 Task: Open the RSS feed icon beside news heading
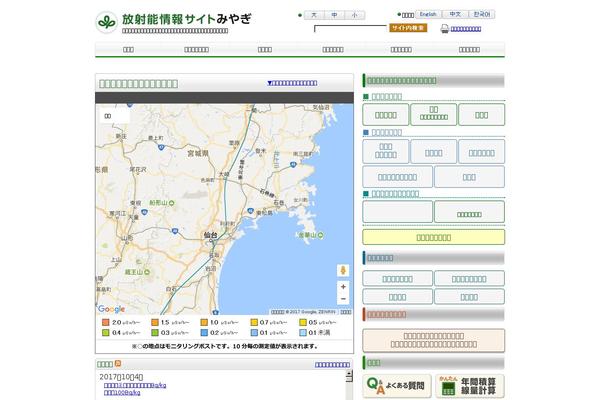[118, 363]
